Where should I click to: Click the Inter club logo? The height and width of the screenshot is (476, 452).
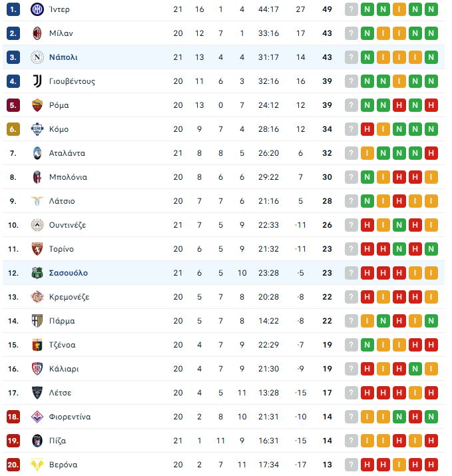(x=37, y=9)
